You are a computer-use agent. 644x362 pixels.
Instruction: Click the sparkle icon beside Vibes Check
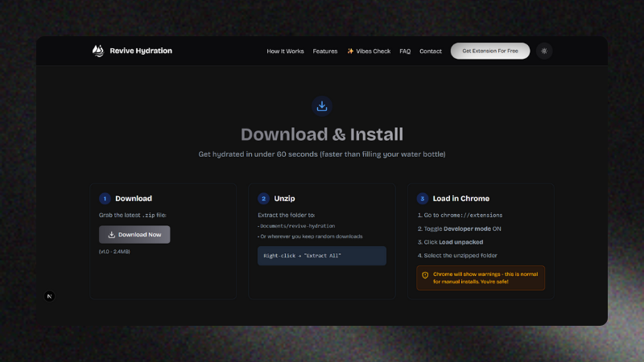(350, 51)
